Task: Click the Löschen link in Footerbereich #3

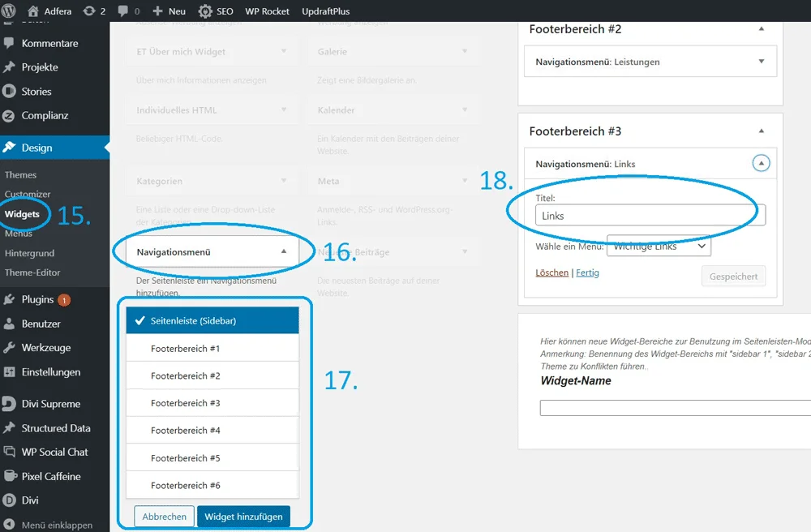Action: pos(551,272)
